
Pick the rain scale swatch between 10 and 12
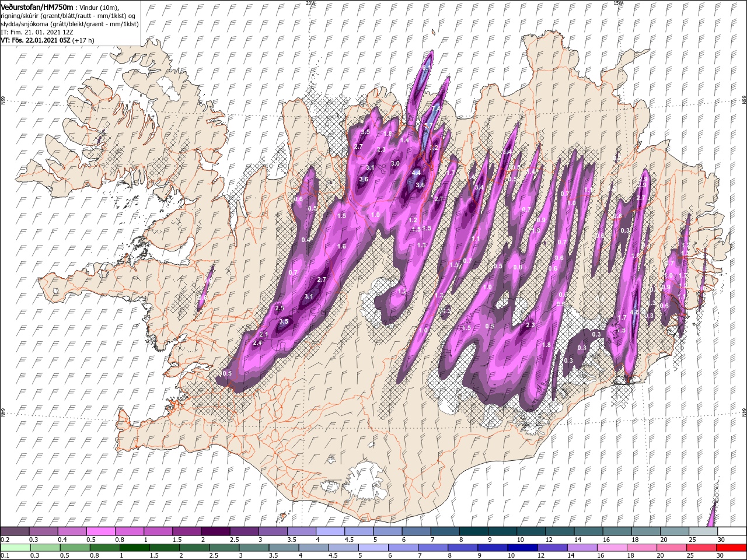(522, 548)
